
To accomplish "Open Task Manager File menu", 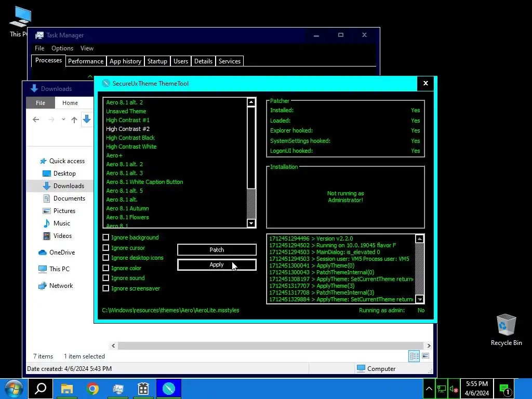I will click(39, 48).
